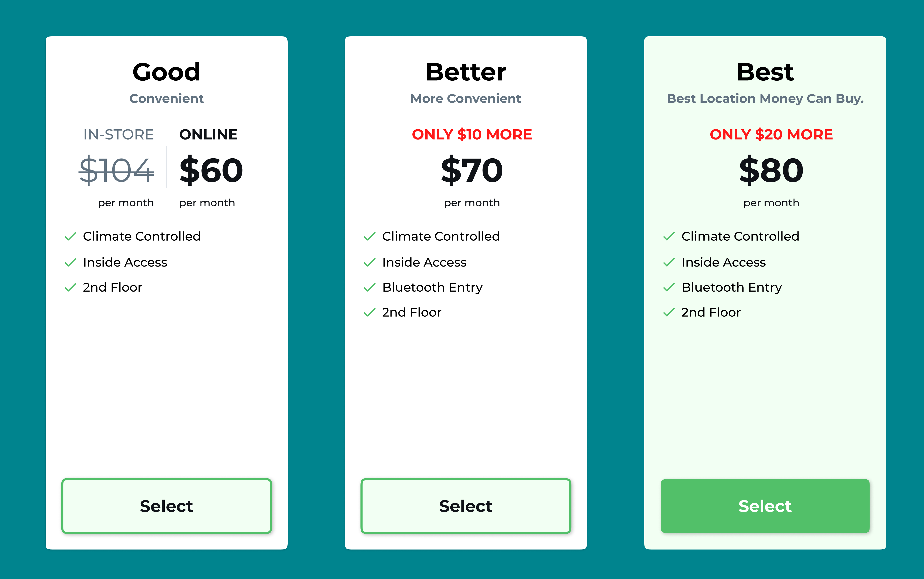Choose the Better plan Select button

[466, 506]
